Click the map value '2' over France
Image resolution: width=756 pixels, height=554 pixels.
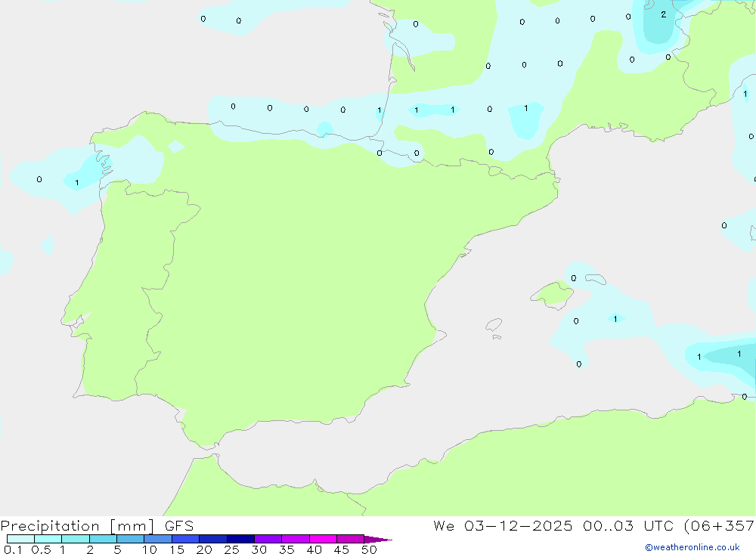point(664,14)
